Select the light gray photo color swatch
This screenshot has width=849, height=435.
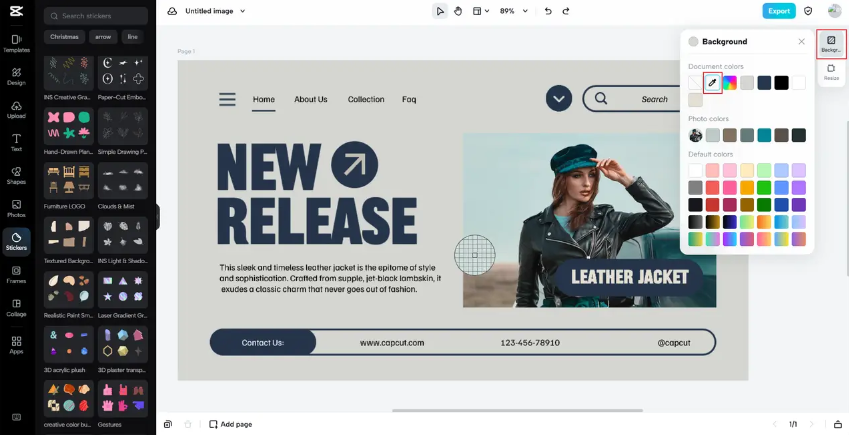point(713,135)
